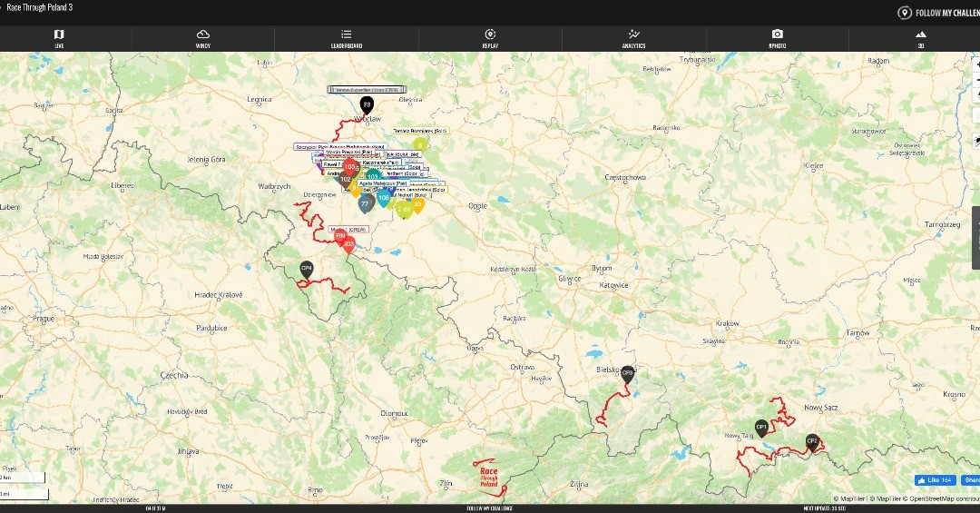Click the Follow My Challenge logo
980x513 pixels.
[x=938, y=13]
